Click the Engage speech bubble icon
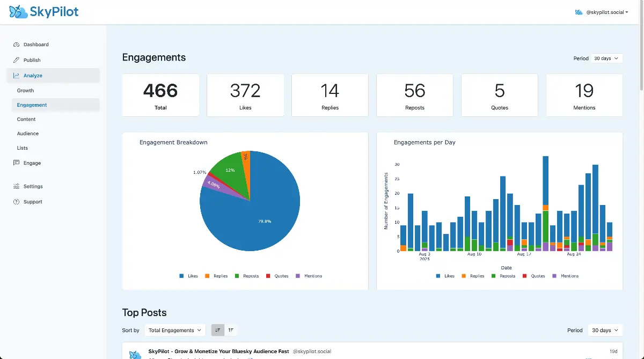This screenshot has height=359, width=644. coord(17,163)
